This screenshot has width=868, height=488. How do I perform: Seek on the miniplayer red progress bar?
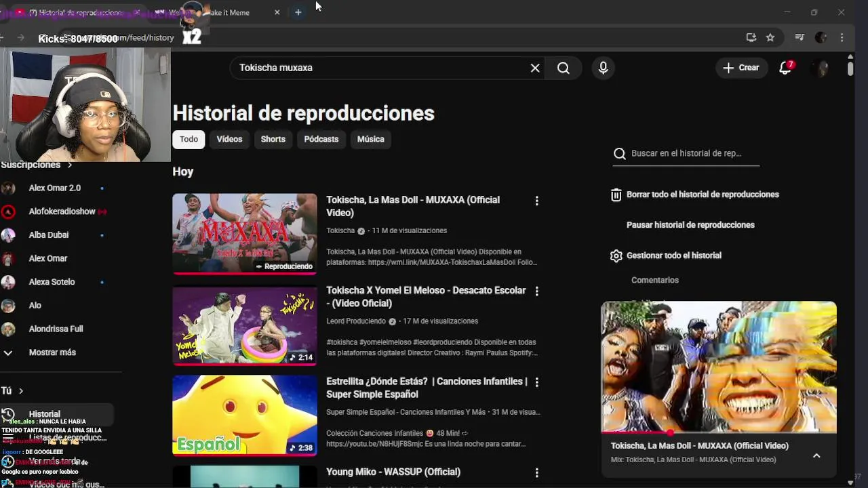click(x=719, y=432)
